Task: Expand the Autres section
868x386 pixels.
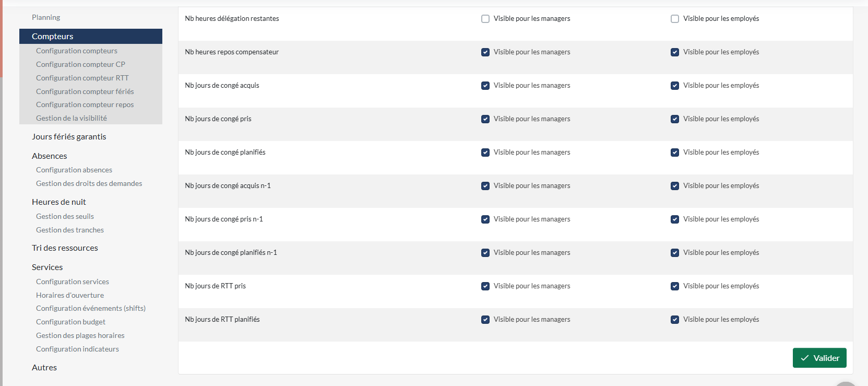Action: click(44, 368)
